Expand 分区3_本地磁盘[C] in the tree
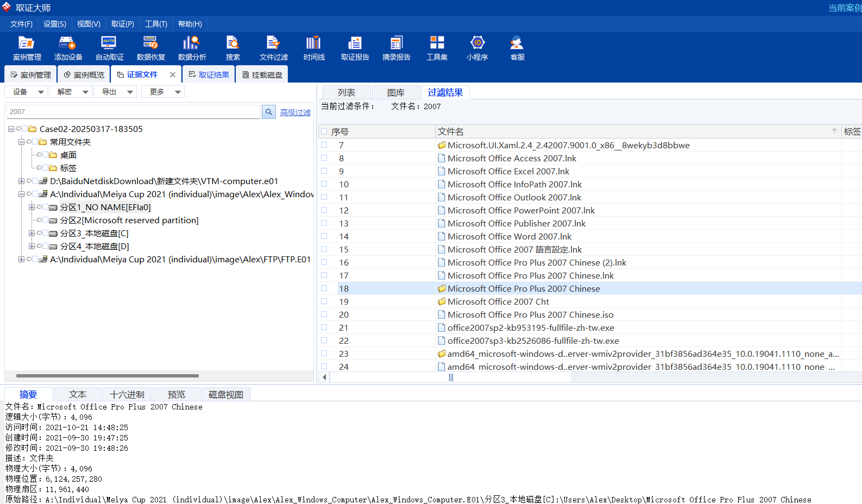Viewport: 862px width, 504px height. point(32,233)
